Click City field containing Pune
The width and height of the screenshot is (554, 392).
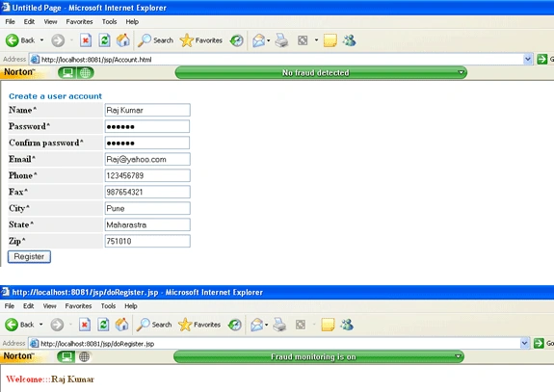[x=147, y=208]
